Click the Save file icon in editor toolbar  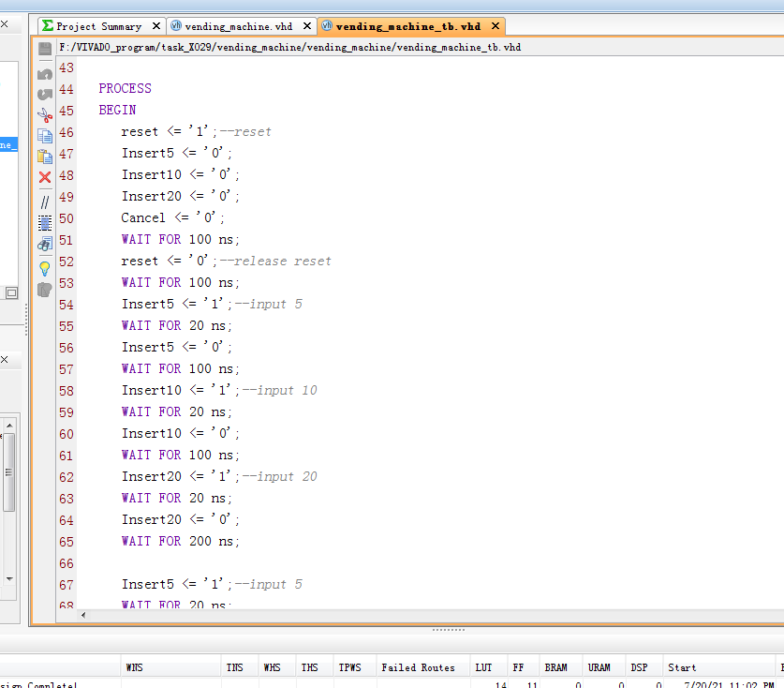tap(44, 48)
